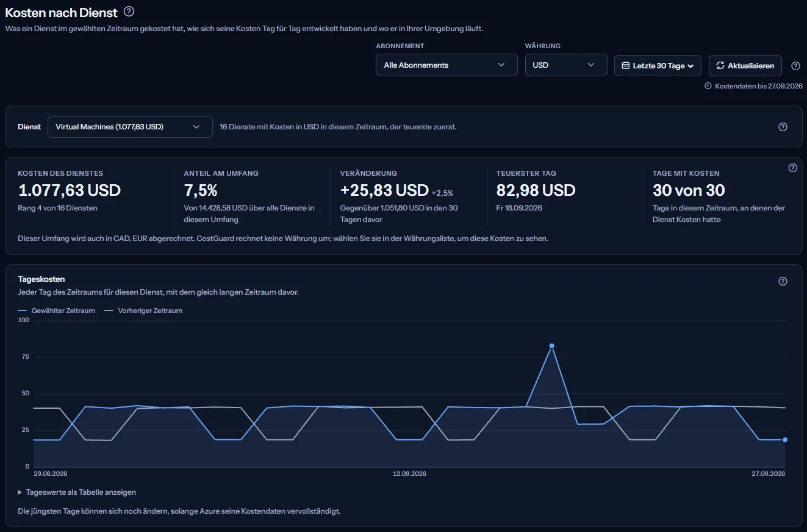The width and height of the screenshot is (807, 532).
Task: Click help icon right of Aktualisieren button
Action: 795,66
